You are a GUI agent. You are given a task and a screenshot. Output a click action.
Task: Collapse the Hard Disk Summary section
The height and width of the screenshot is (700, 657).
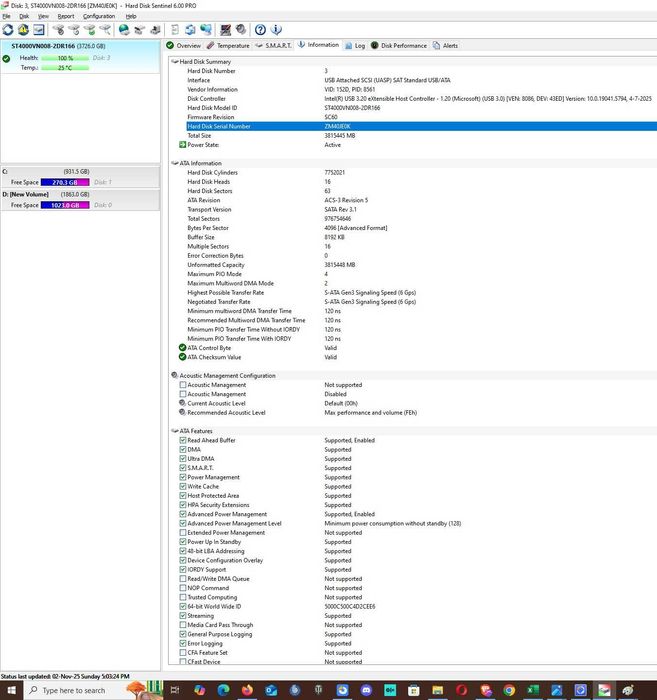175,62
